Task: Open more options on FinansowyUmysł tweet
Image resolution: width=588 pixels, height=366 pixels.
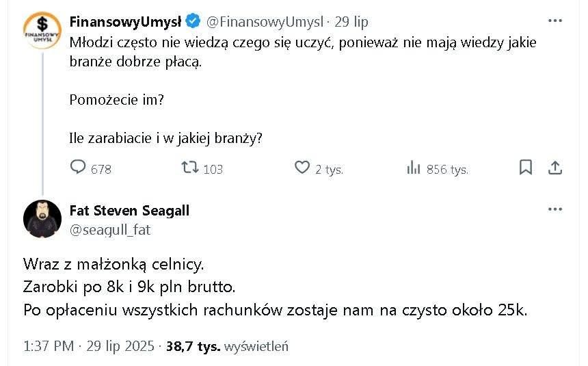Action: click(x=554, y=21)
